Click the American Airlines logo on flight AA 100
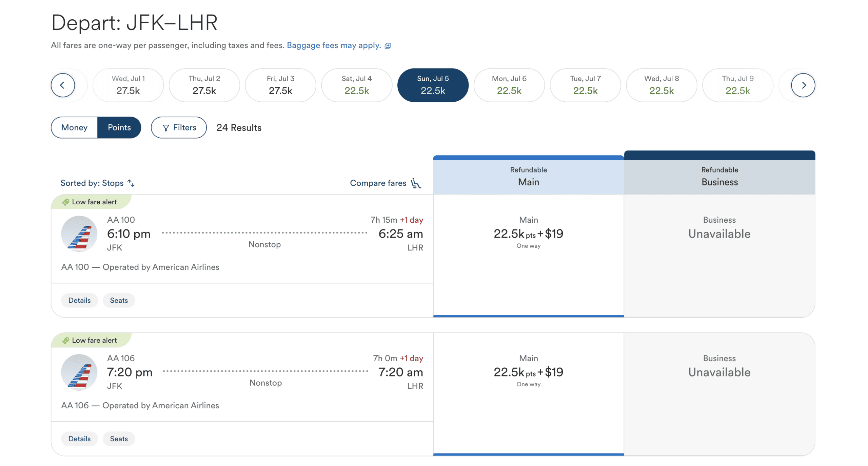 [79, 234]
